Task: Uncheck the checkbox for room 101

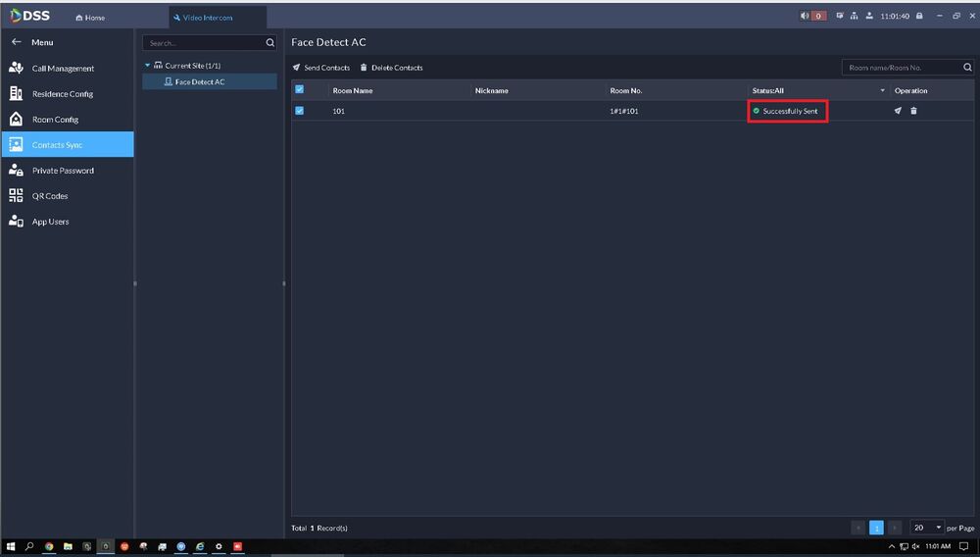Action: coord(300,111)
